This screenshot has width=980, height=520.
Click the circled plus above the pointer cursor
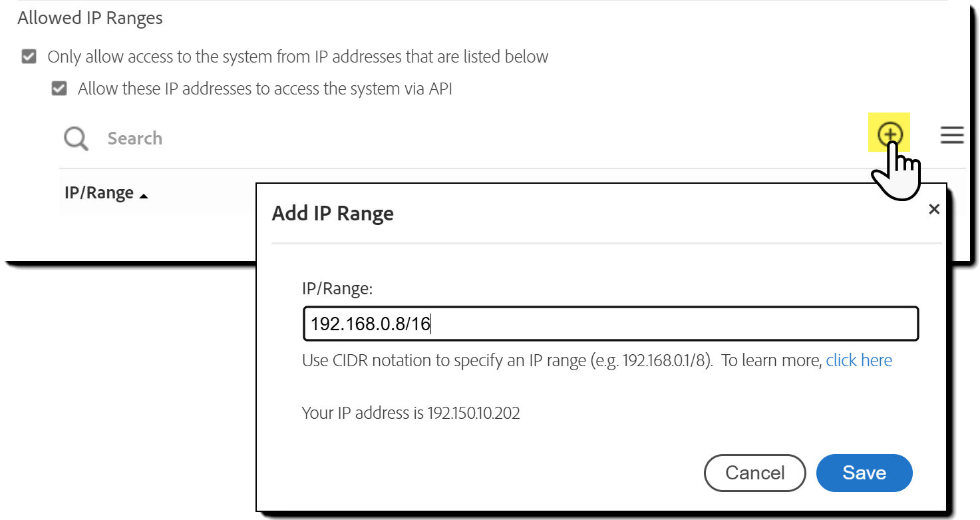coord(890,134)
